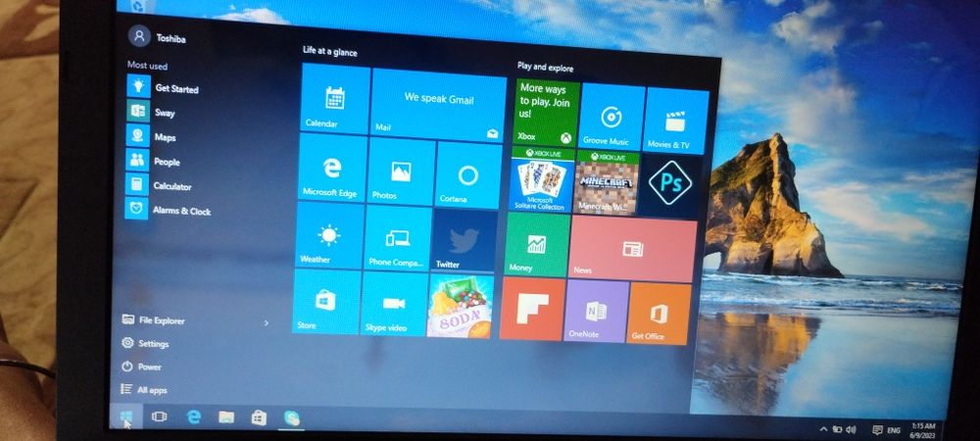Click the Windows Start button
The height and width of the screenshot is (441, 980).
[x=126, y=416]
